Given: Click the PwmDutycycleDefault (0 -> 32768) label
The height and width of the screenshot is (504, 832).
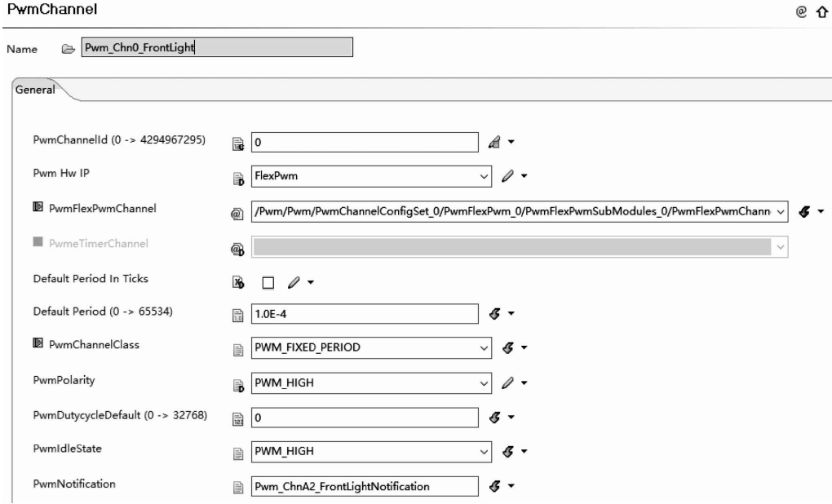Looking at the screenshot, I should [x=120, y=415].
